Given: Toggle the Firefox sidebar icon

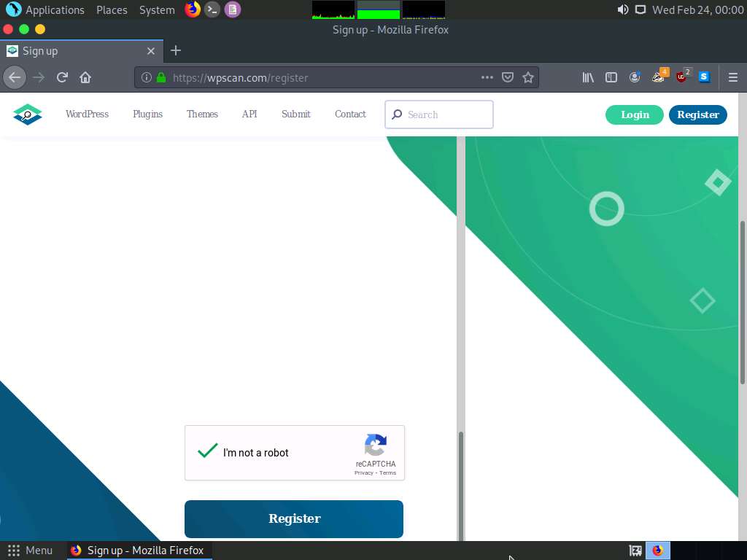Looking at the screenshot, I should (x=611, y=77).
